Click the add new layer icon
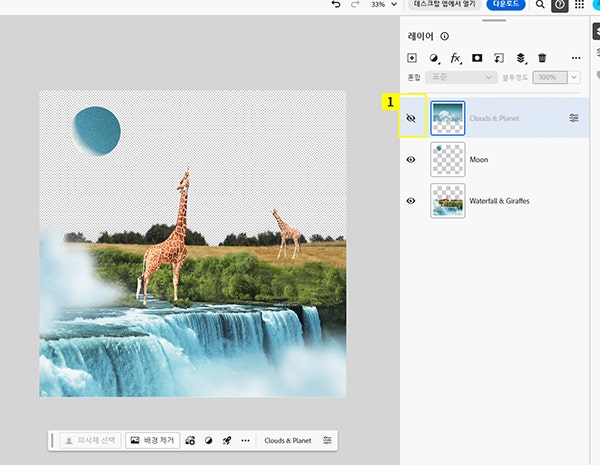This screenshot has height=465, width=600. tap(412, 59)
